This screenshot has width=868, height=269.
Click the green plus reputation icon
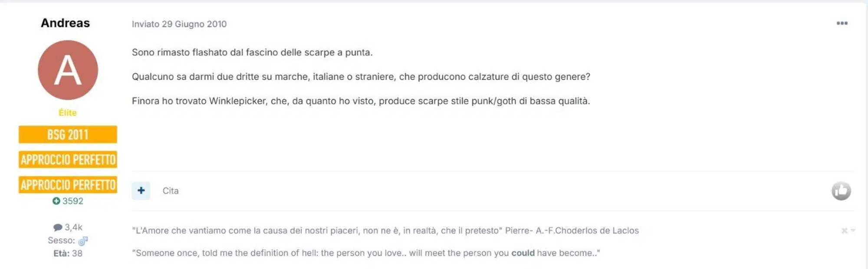point(56,201)
